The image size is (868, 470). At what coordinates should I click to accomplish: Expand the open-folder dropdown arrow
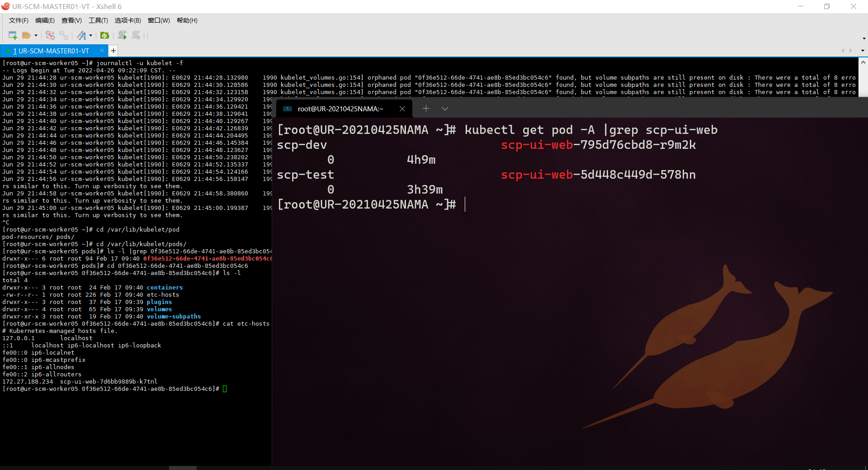pos(36,35)
